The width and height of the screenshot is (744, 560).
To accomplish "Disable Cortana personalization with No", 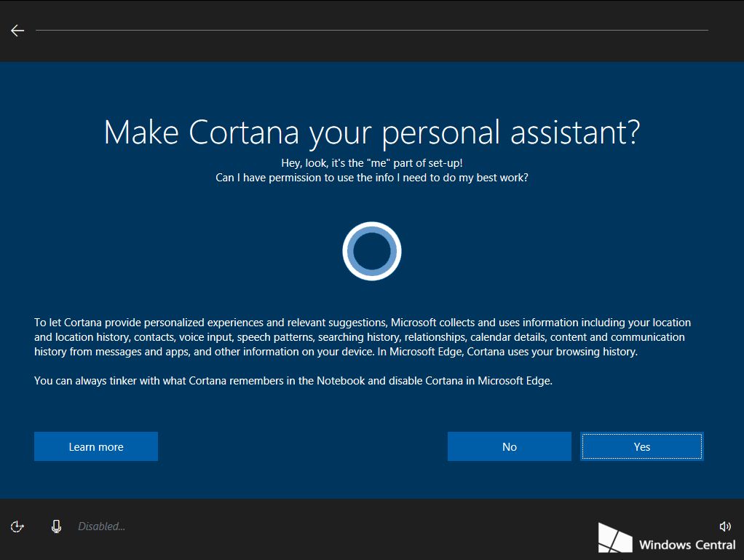I will pos(509,446).
